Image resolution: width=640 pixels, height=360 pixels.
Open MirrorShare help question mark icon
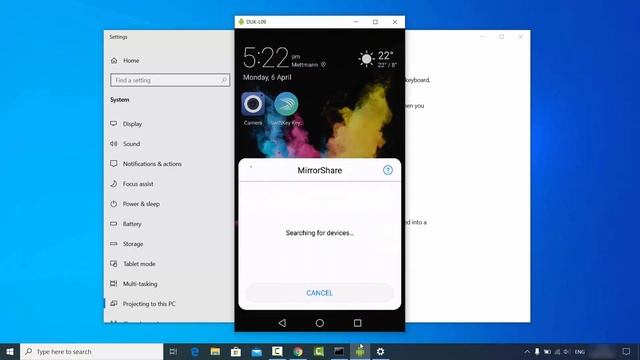tap(388, 170)
